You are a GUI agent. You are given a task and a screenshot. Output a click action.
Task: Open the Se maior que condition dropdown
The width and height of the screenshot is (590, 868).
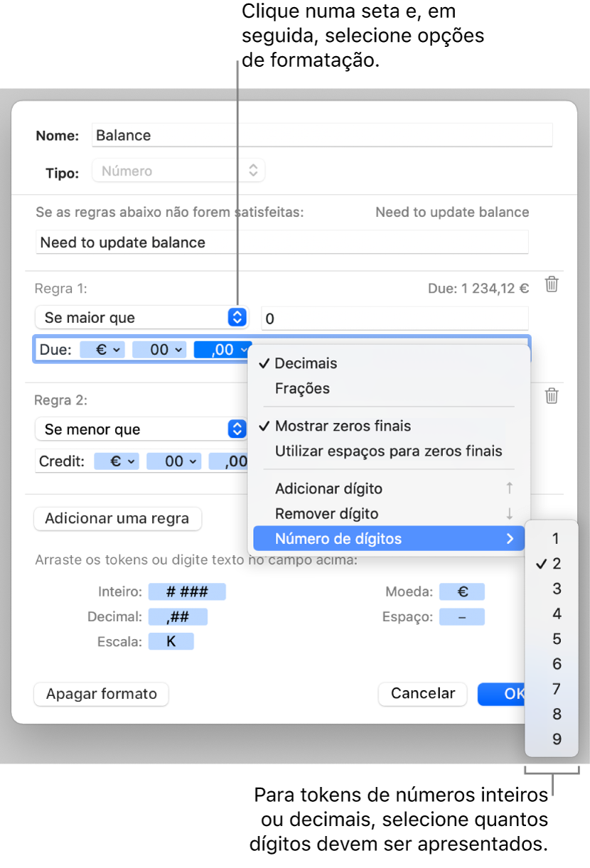[141, 318]
